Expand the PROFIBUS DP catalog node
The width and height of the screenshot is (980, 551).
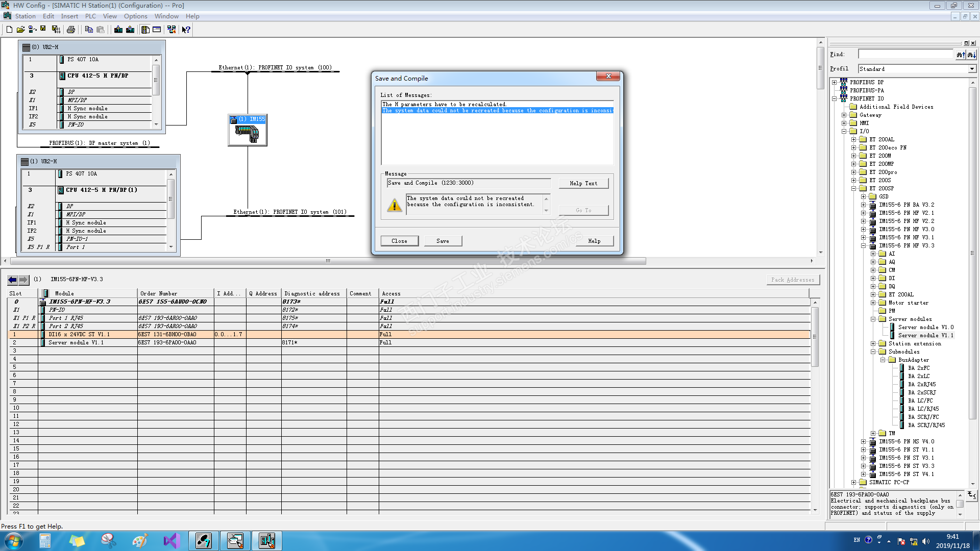pyautogui.click(x=834, y=82)
